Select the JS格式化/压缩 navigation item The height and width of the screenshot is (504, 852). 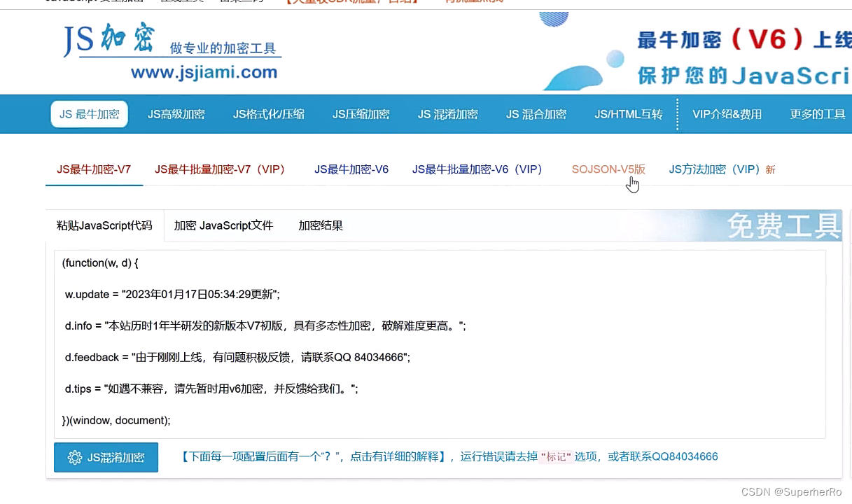[x=269, y=113]
